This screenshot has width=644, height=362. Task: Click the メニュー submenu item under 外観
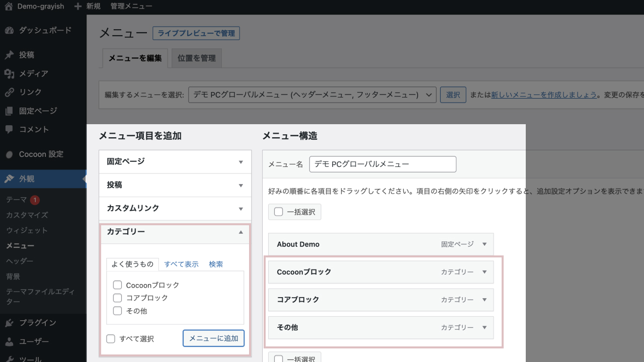point(20,246)
